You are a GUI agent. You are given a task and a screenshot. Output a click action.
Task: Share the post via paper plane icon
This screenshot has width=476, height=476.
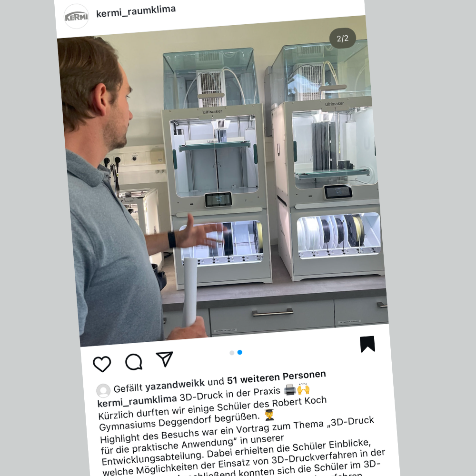(164, 359)
